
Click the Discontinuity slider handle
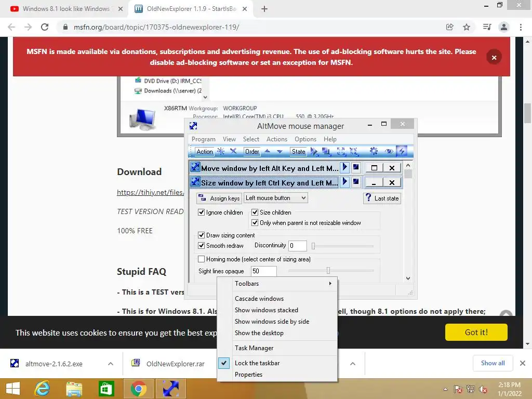(x=313, y=246)
